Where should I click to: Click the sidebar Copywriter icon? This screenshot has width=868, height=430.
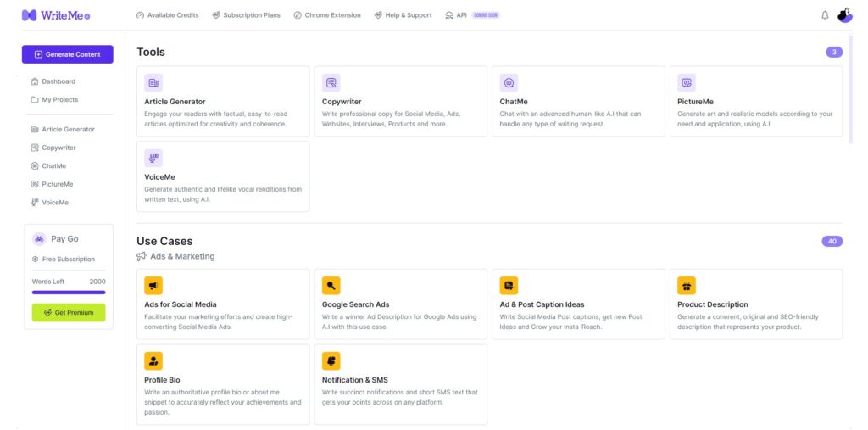pyautogui.click(x=35, y=148)
